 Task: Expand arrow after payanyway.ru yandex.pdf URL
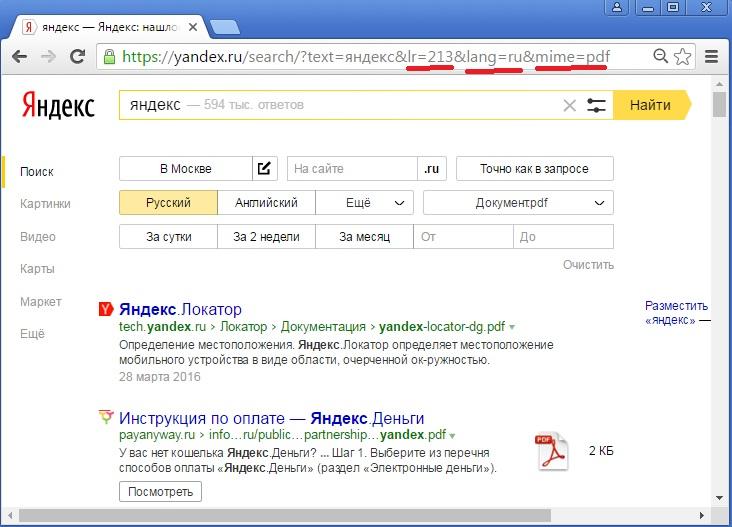452,436
